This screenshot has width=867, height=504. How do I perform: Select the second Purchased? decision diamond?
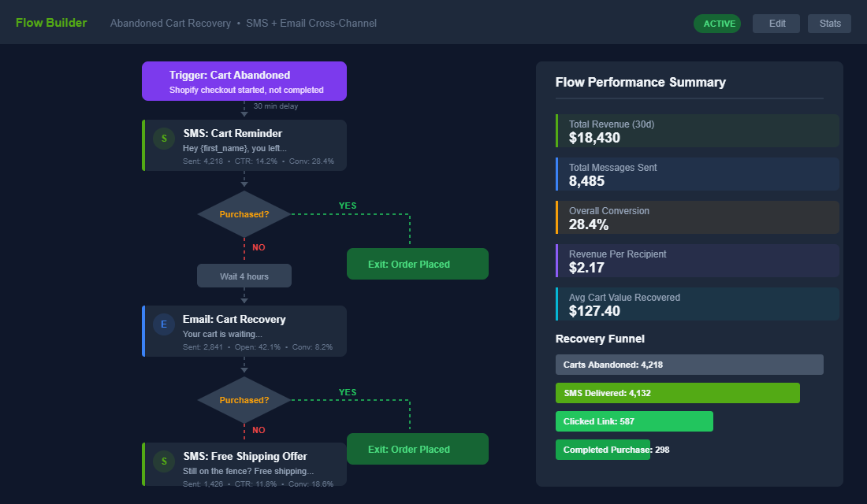pos(244,400)
